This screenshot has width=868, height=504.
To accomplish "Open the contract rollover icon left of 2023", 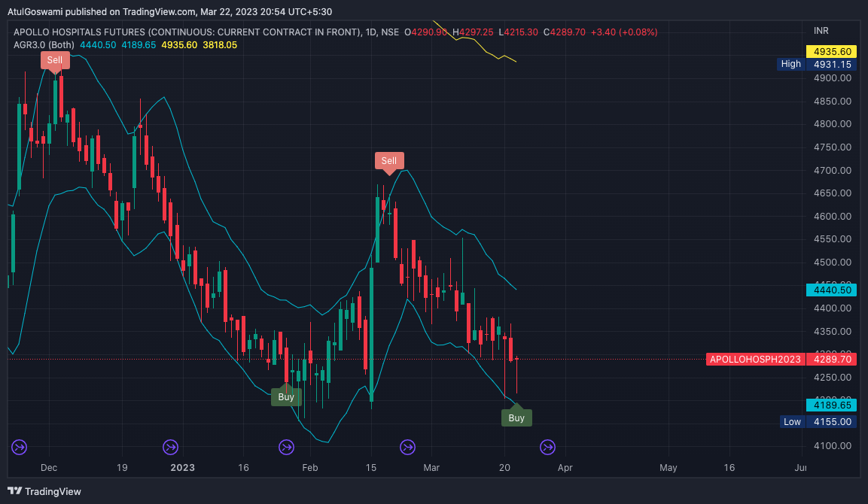I will coord(170,447).
